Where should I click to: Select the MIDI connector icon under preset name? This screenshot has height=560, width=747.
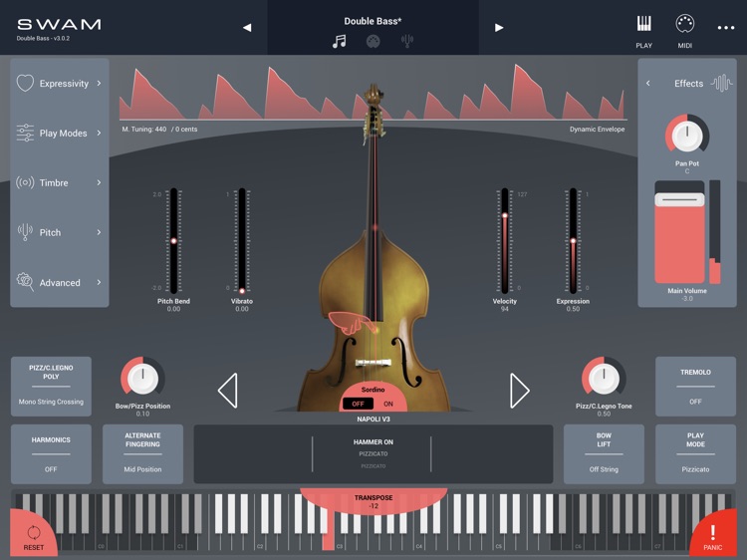(x=373, y=42)
